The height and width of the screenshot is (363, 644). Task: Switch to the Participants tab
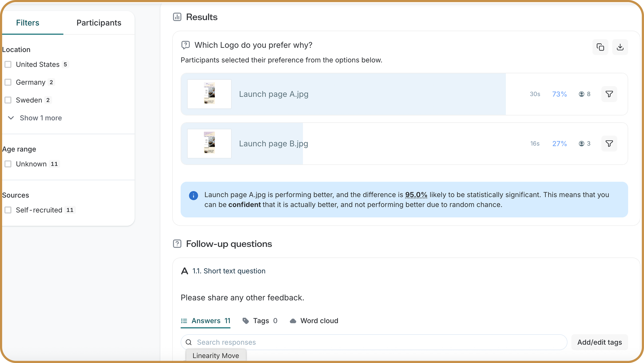pyautogui.click(x=99, y=23)
